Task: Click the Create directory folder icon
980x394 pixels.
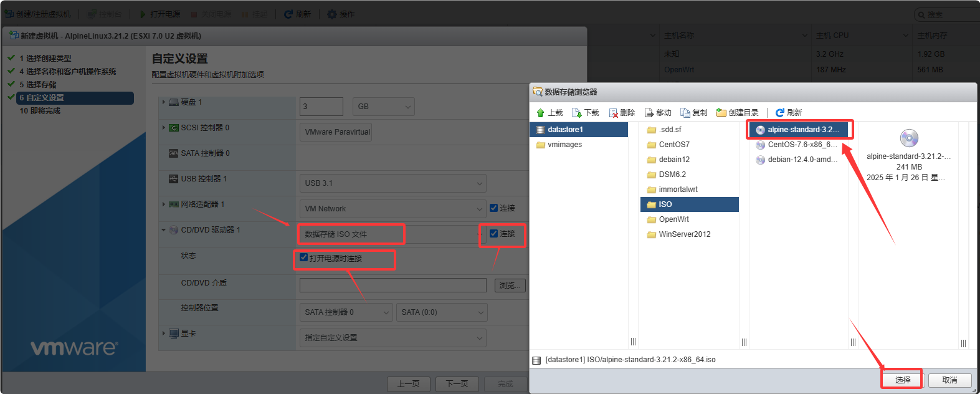Action: coord(721,113)
